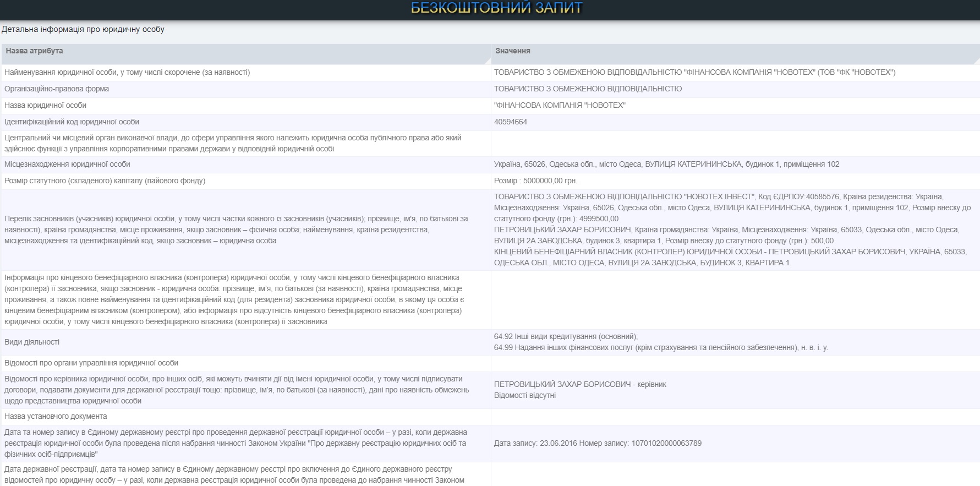Click the company address on ВУЛИЦЯ КАТЕРИНИНСЬКА value

pyautogui.click(x=666, y=164)
